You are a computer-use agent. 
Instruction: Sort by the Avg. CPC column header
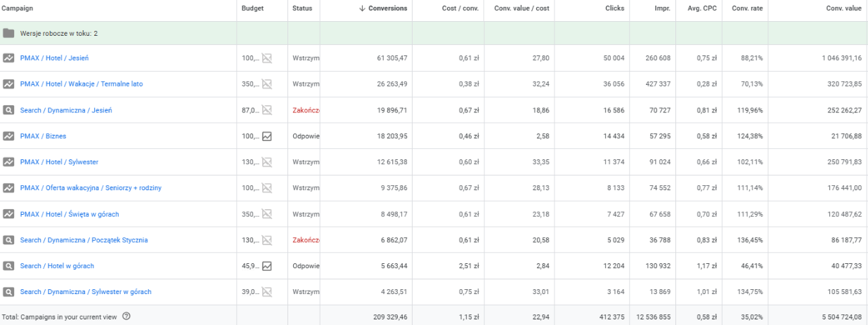703,8
